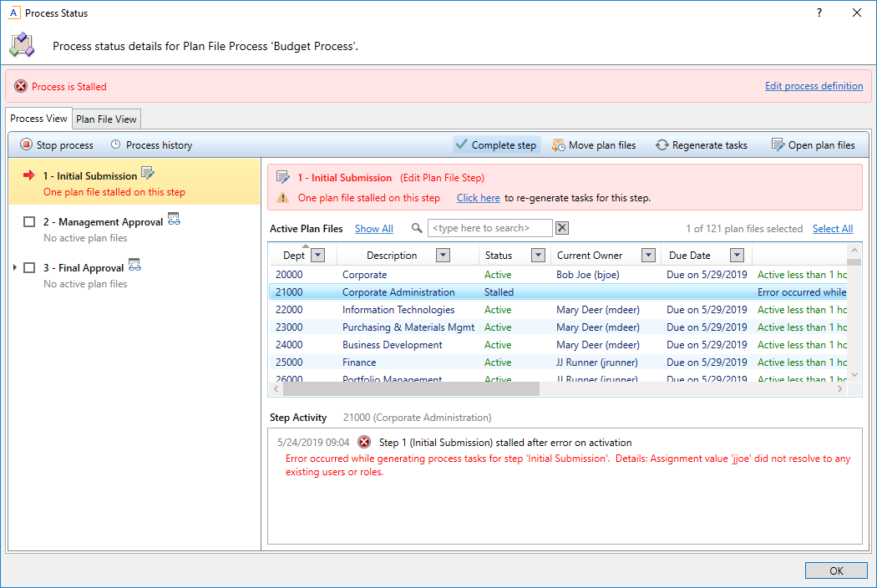Open the Current Owner filter dropdown
The width and height of the screenshot is (877, 588).
647,256
